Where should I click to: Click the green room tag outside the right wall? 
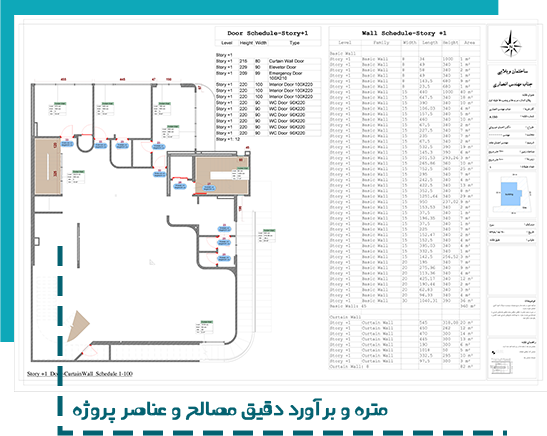267,236
